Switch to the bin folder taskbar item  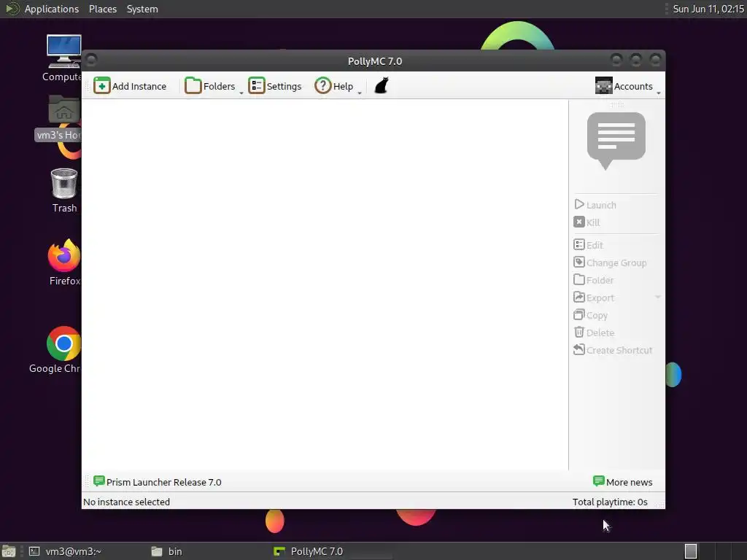167,551
